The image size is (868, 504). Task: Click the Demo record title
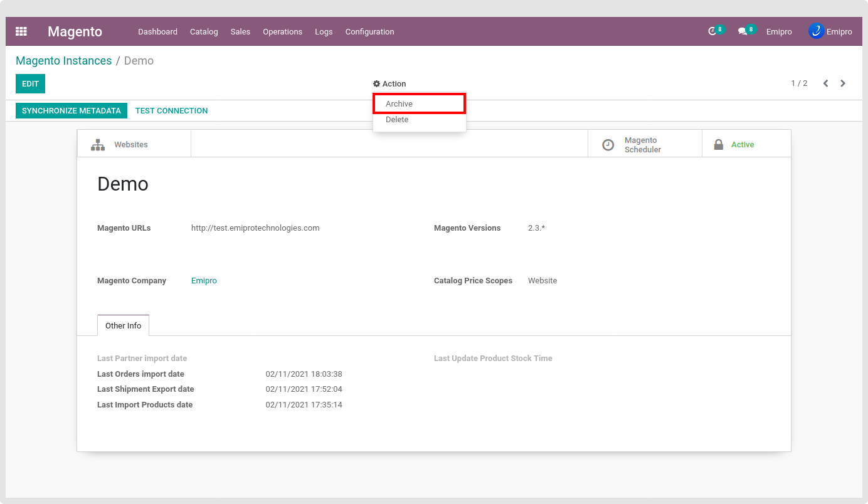point(123,184)
